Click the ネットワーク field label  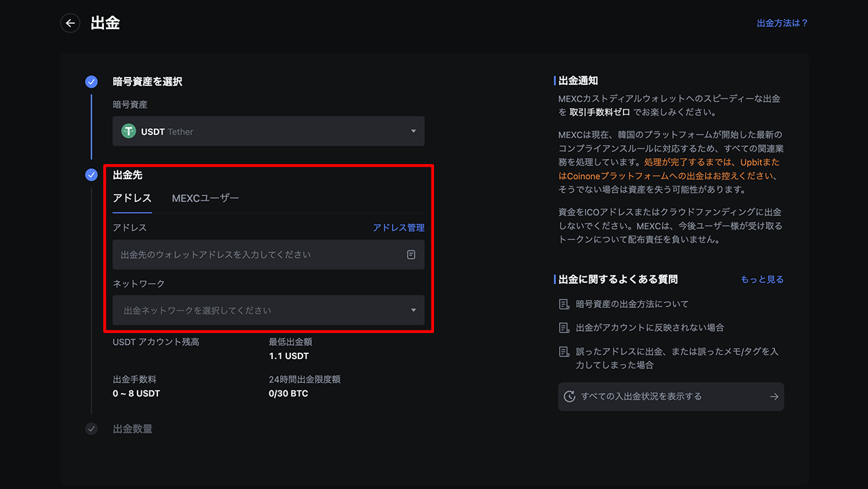coord(138,284)
